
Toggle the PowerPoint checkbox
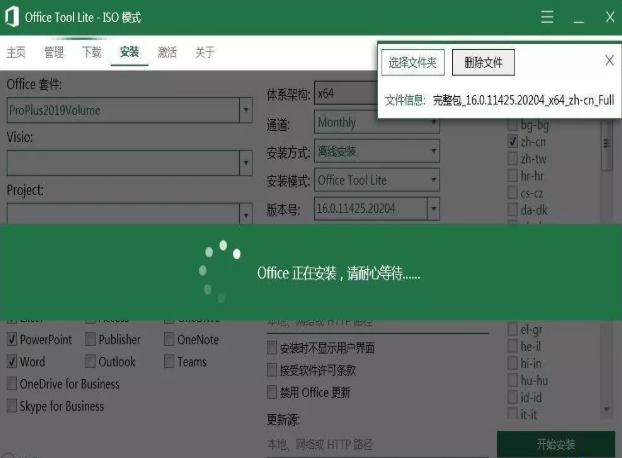[x=12, y=340]
